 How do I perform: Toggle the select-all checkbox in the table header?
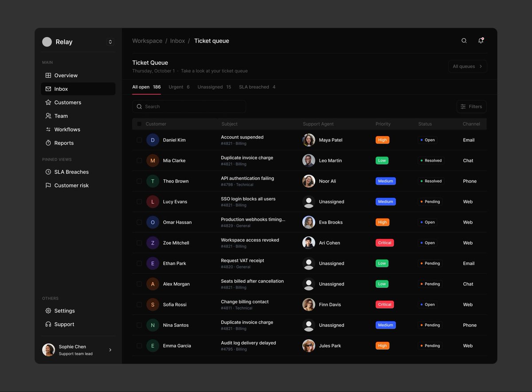click(x=139, y=124)
